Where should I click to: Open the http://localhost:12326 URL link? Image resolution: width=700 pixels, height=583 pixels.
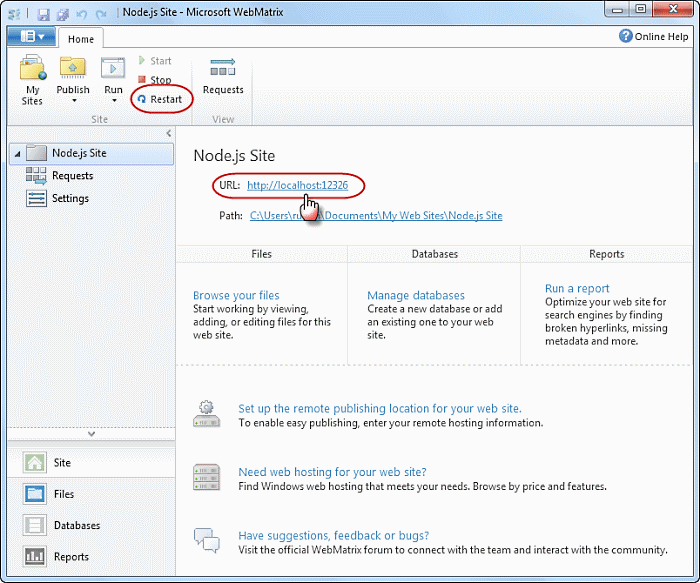(297, 186)
